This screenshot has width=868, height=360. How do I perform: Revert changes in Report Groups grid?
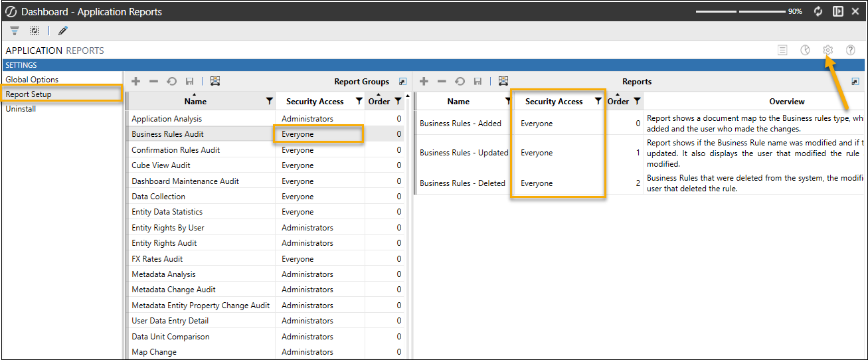point(171,81)
